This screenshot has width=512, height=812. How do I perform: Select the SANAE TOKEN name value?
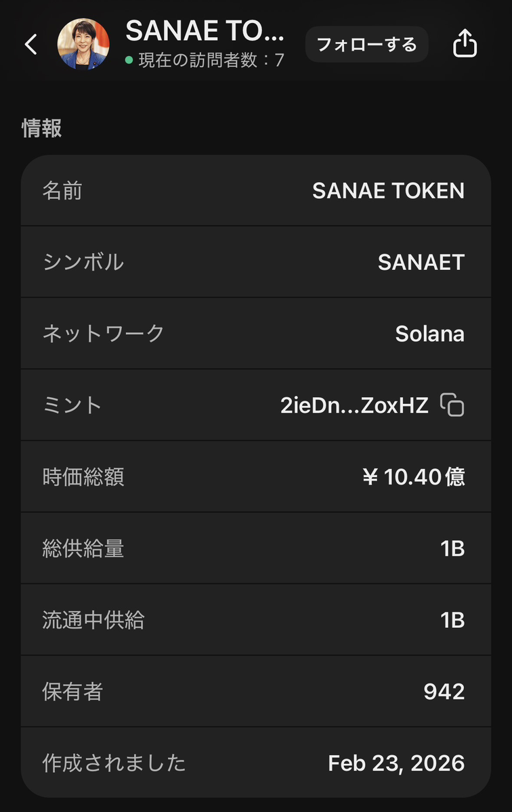click(388, 191)
